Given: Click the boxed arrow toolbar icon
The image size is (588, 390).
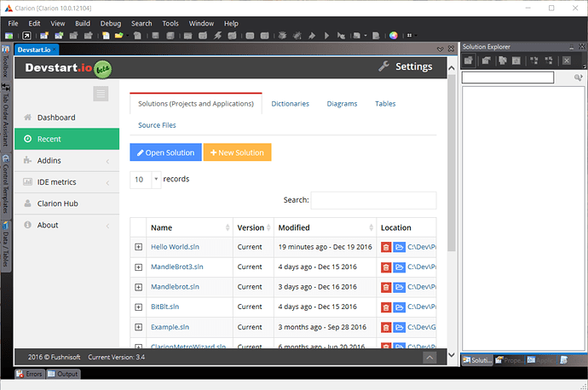Looking at the screenshot, I should coord(26,36).
